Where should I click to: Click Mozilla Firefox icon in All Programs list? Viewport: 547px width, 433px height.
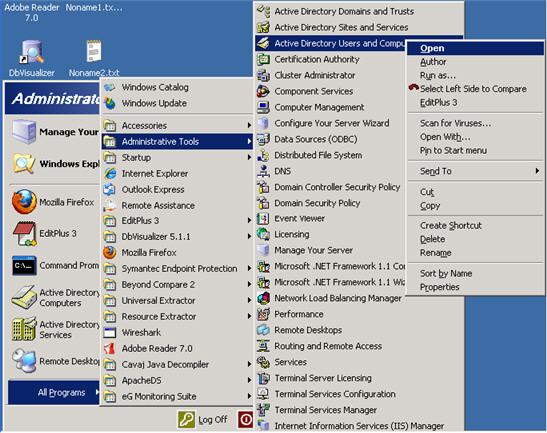click(110, 253)
